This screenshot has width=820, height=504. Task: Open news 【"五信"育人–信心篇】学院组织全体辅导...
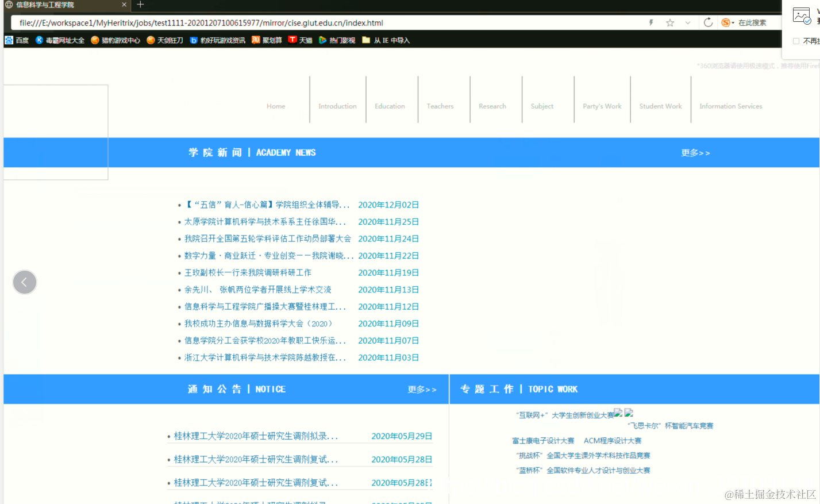267,205
